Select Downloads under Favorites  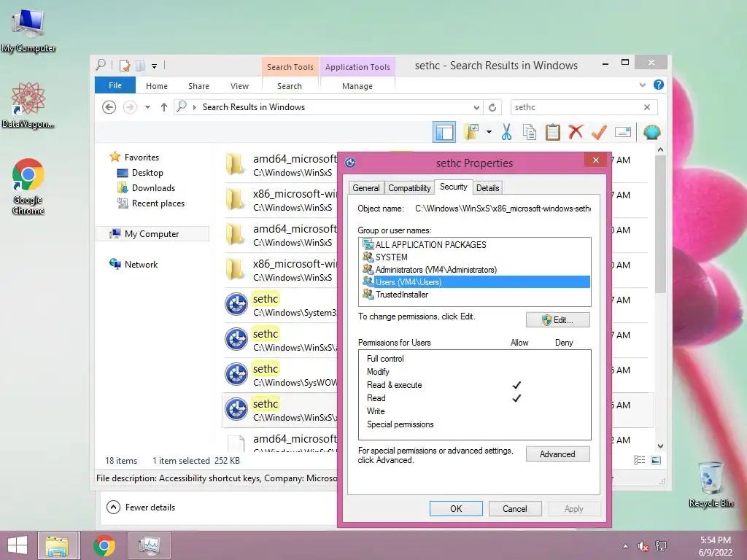coord(153,188)
